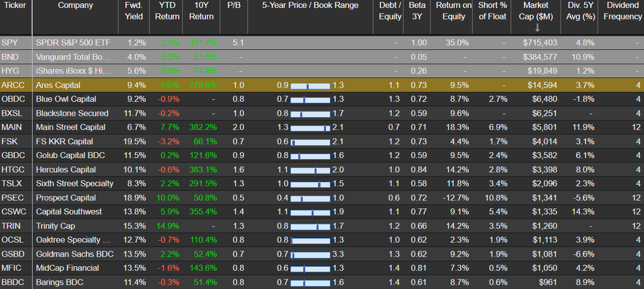Image resolution: width=644 pixels, height=289 pixels.
Task: Click BND forward yield 4.0%
Action: click(x=137, y=57)
